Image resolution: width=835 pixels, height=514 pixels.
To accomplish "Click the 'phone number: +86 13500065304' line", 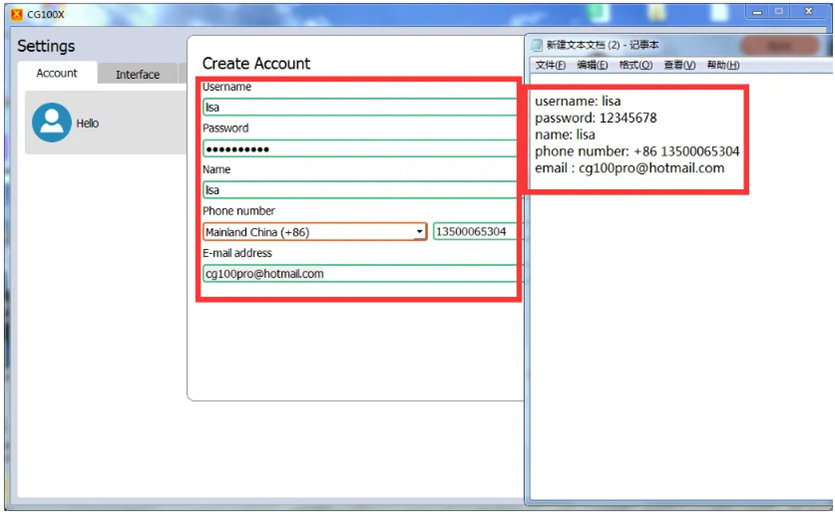I will 637,151.
